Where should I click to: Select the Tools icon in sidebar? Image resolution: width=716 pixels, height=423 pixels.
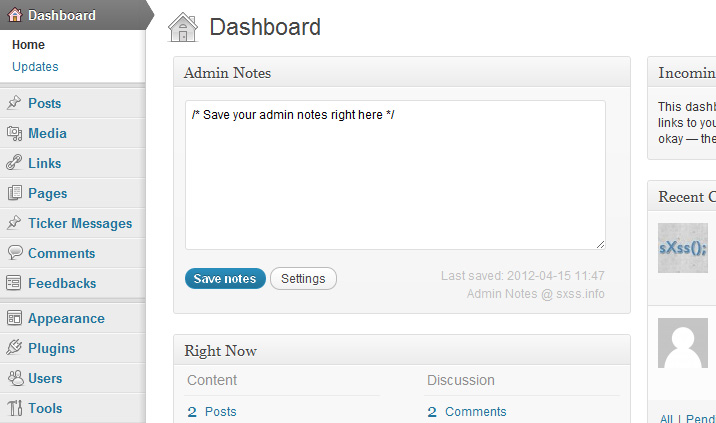[15, 408]
